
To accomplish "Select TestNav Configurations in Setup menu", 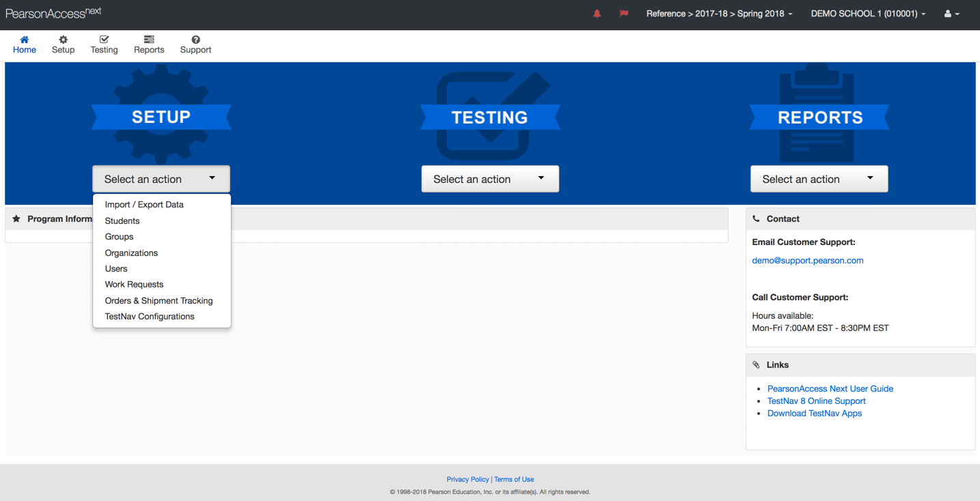I will pyautogui.click(x=150, y=317).
